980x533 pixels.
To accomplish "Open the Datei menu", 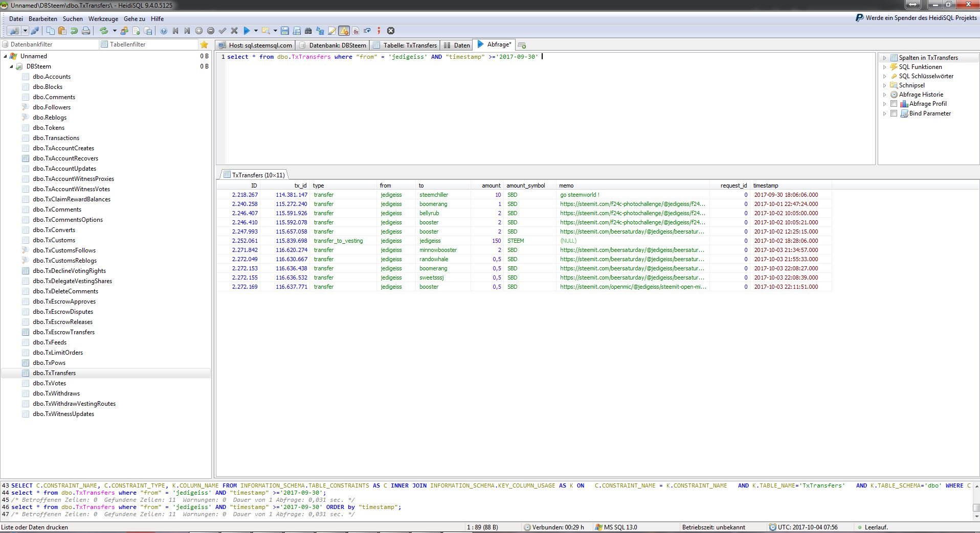I will click(16, 18).
